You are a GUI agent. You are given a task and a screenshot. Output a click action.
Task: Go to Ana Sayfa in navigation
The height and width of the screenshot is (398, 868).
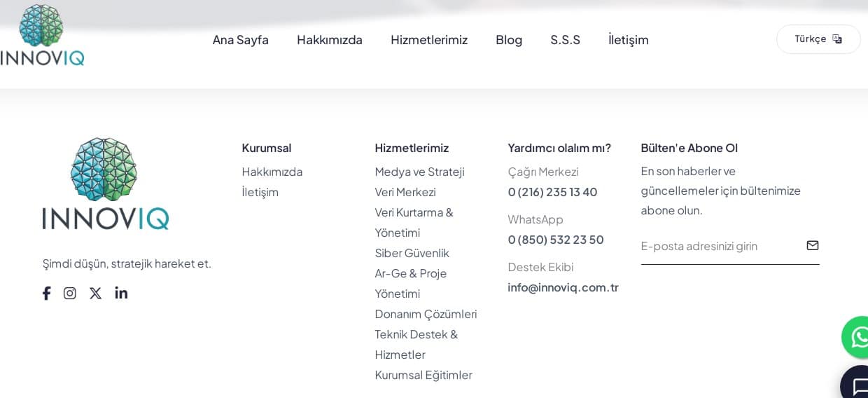pyautogui.click(x=240, y=40)
